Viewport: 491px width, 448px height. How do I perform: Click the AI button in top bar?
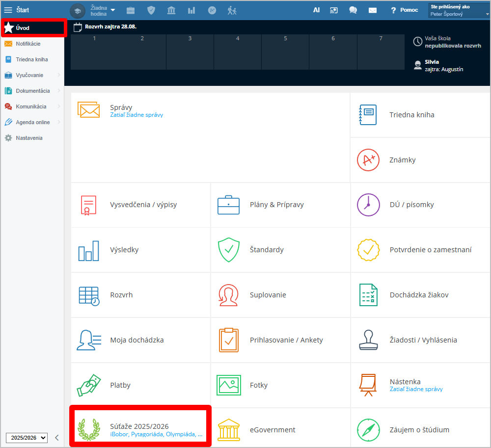317,10
